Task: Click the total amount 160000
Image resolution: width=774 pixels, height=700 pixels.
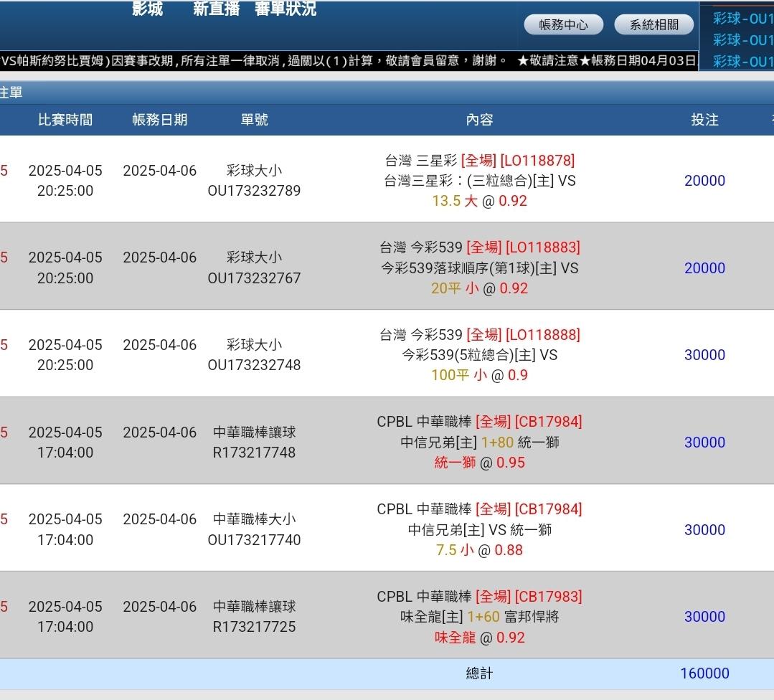Action: point(704,673)
